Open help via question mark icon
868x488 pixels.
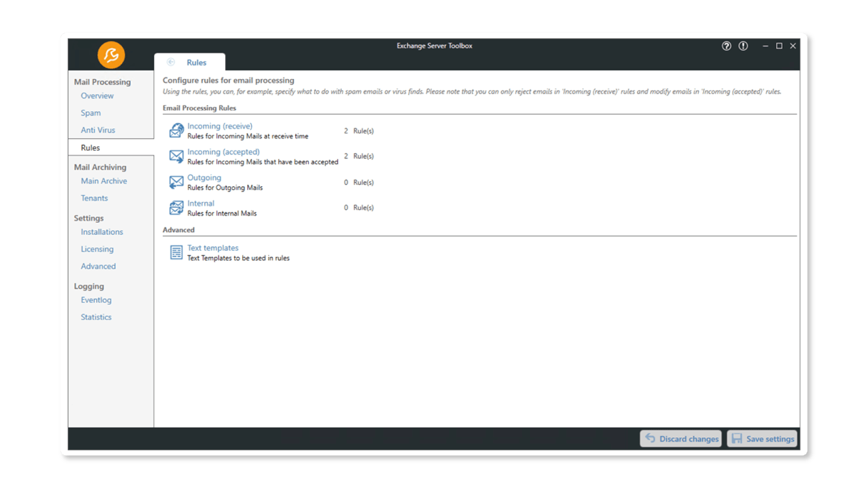click(726, 46)
